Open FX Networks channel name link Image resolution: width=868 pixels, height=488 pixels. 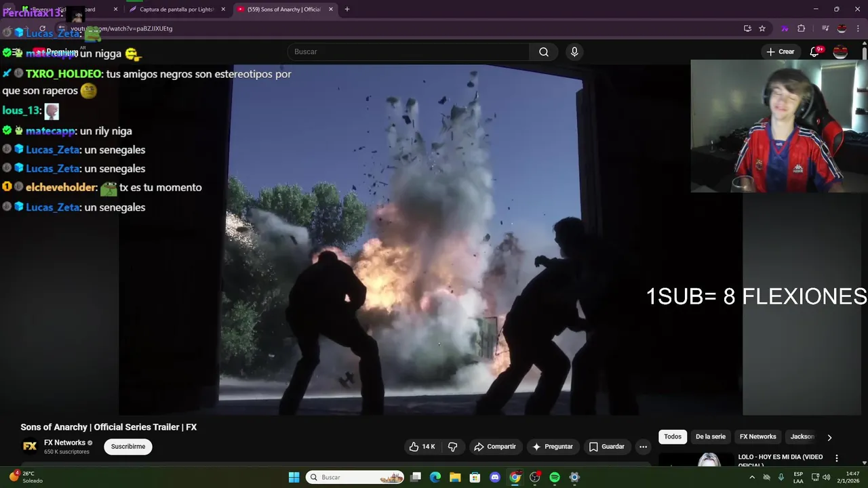coord(65,443)
